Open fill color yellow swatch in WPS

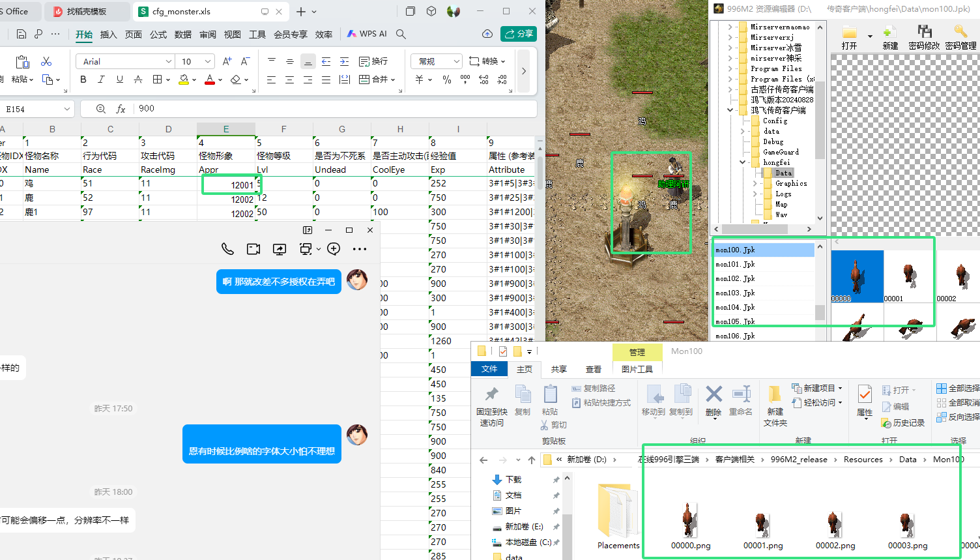[x=184, y=80]
